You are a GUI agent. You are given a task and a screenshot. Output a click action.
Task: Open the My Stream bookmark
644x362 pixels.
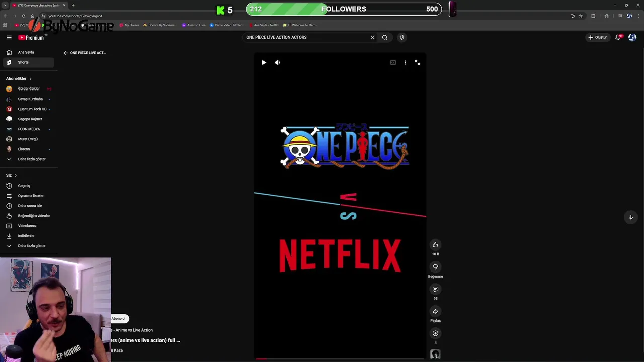(129, 25)
